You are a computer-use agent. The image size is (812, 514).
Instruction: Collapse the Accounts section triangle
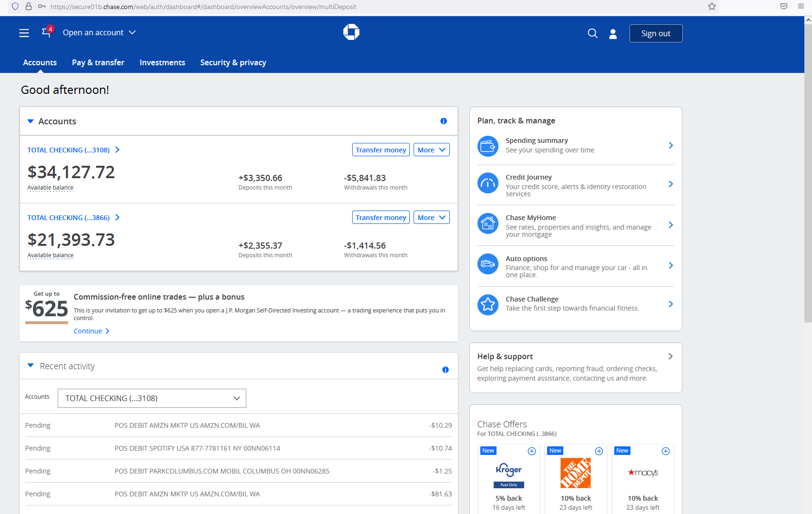click(30, 121)
